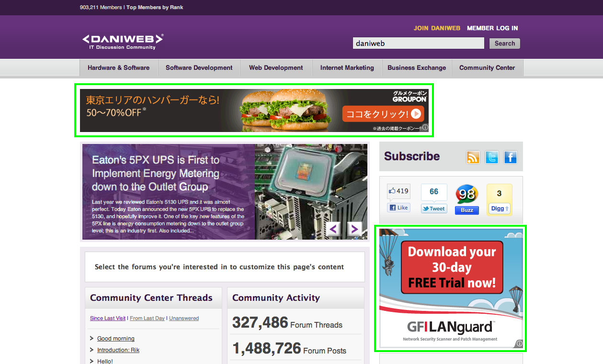Click the Groupon burger banner ad
This screenshot has height=364, width=603.
click(x=254, y=110)
